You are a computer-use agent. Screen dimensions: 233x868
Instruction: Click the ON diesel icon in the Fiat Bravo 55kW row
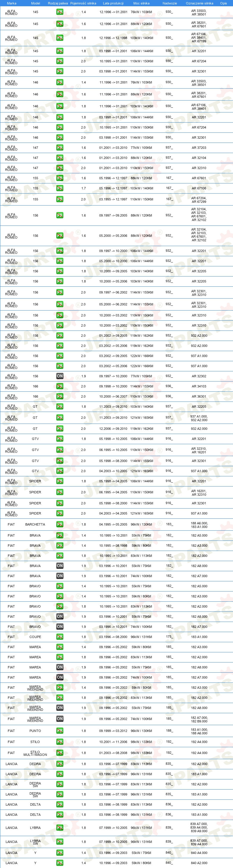pyautogui.click(x=60, y=616)
